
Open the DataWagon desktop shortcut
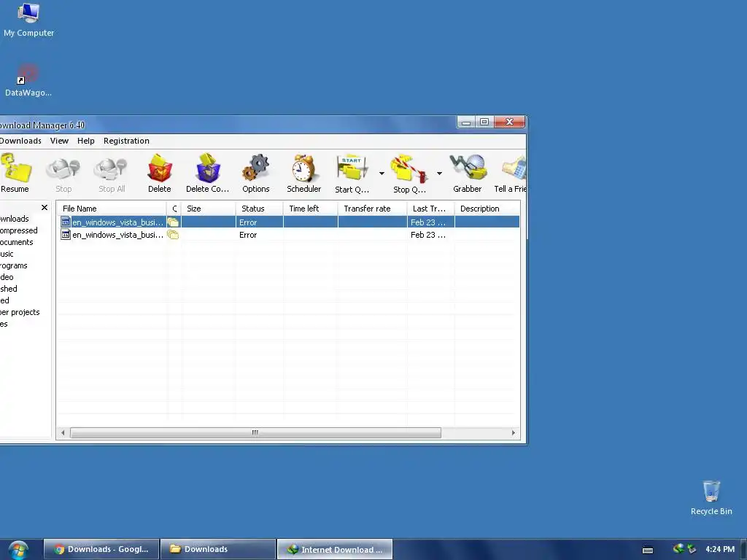pos(28,80)
